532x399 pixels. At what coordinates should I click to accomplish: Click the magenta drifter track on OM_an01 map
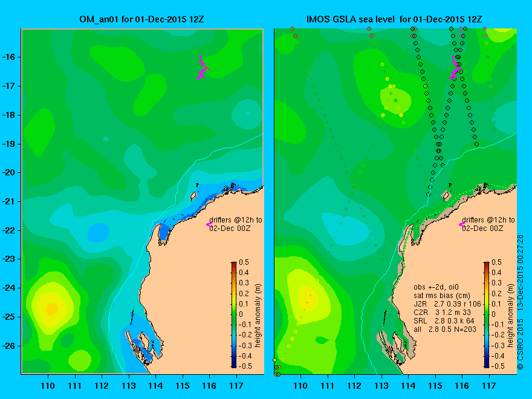coord(202,68)
